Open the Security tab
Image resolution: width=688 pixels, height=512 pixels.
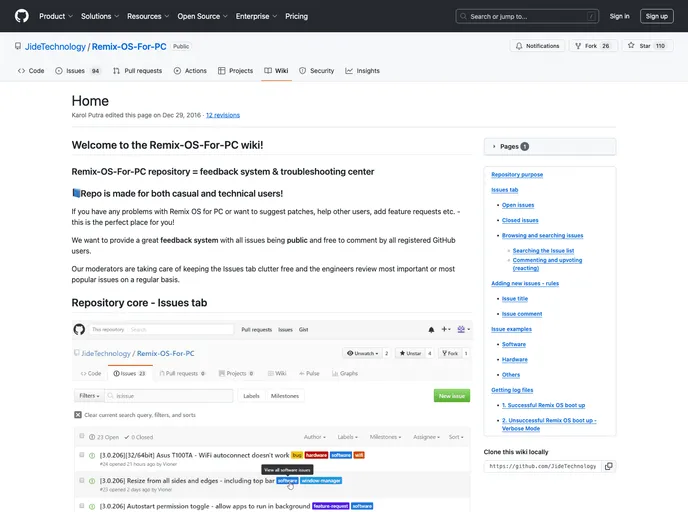[316, 71]
